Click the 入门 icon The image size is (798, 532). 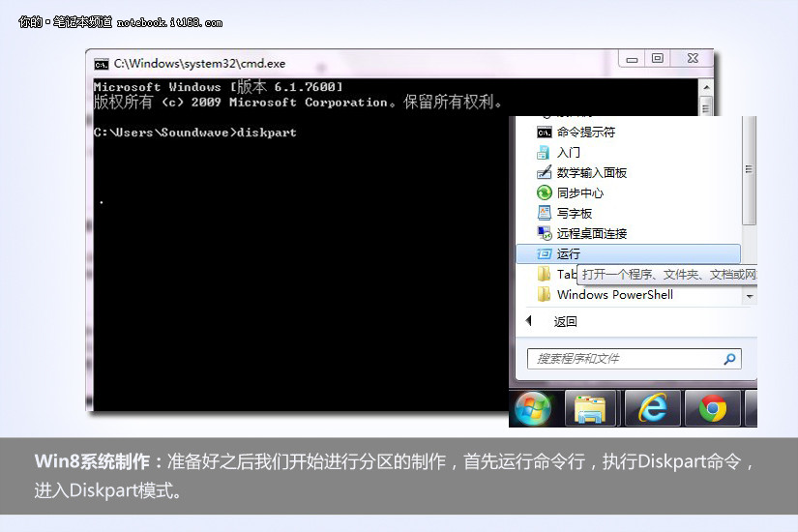pos(544,152)
